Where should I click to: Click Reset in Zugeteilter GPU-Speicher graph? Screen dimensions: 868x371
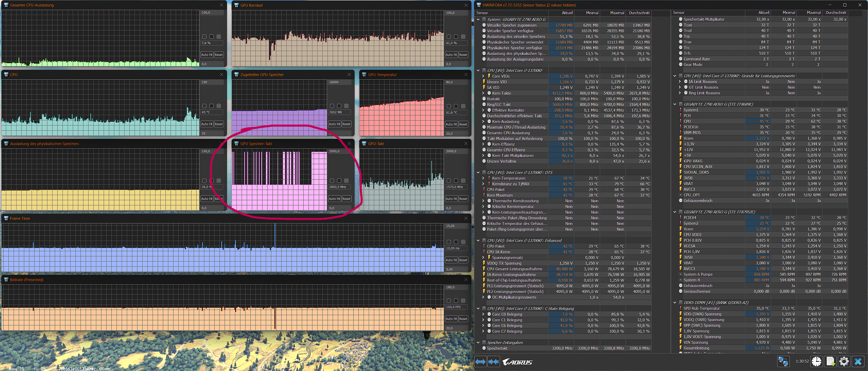[x=346, y=124]
